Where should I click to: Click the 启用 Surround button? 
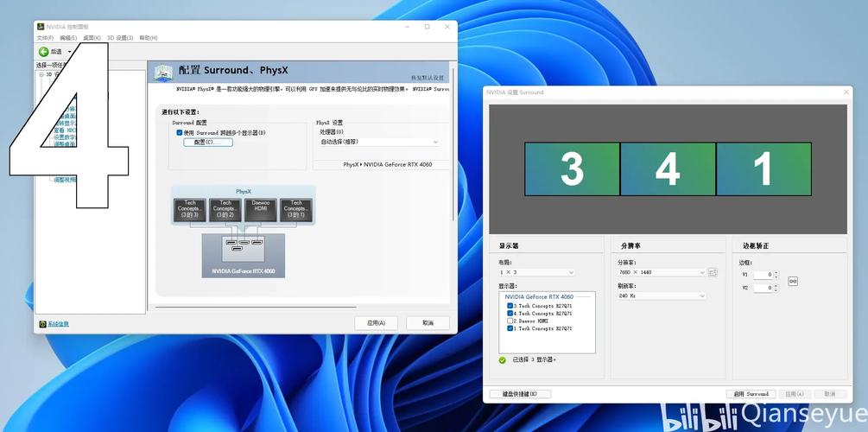(x=751, y=394)
